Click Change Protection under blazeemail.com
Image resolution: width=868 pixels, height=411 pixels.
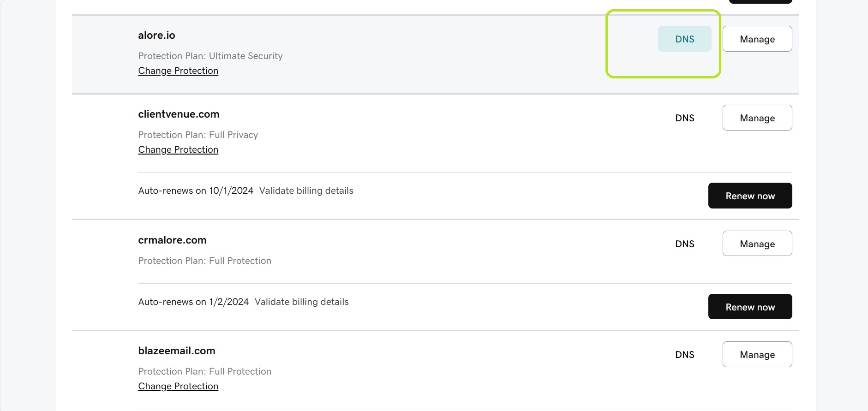[x=178, y=386]
